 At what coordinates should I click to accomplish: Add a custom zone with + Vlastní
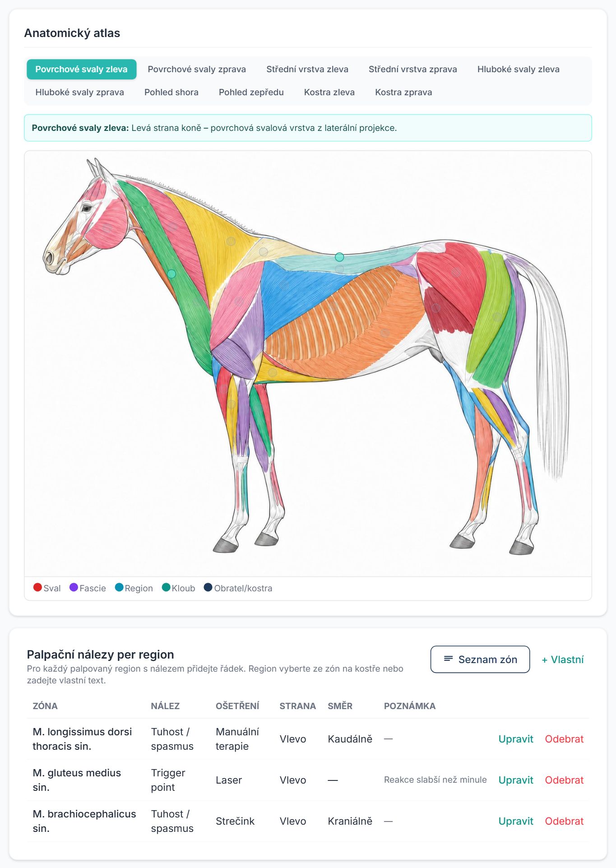tap(563, 659)
